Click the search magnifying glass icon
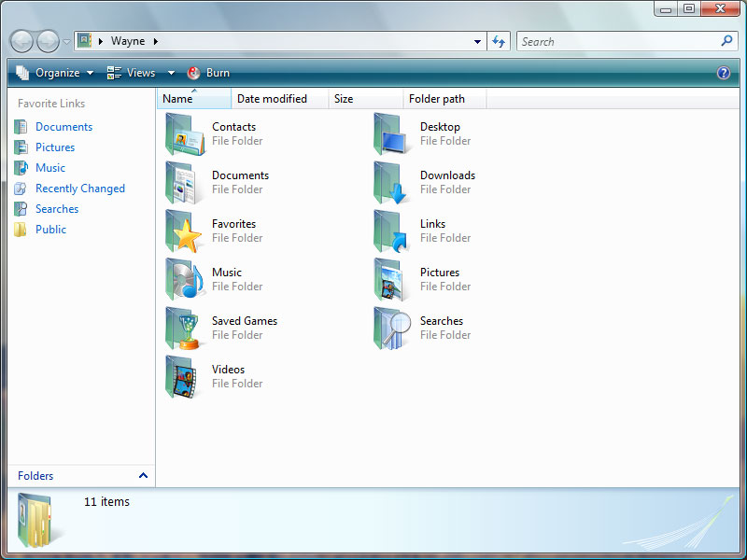The image size is (747, 560). coord(726,41)
